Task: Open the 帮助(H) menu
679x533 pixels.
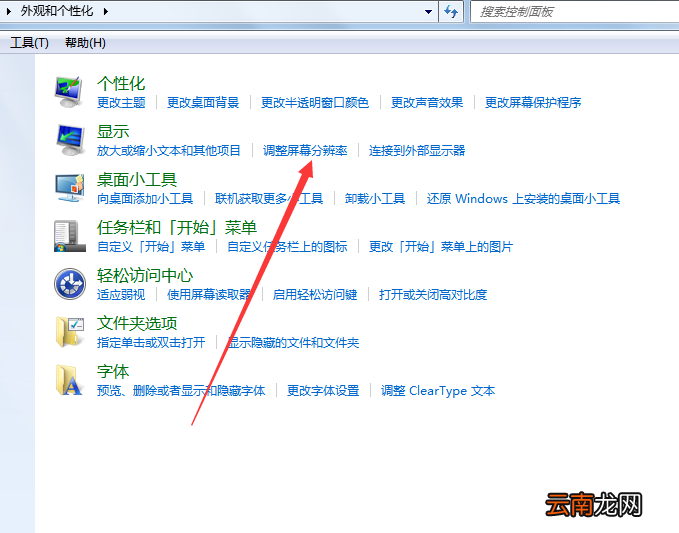Action: [x=85, y=43]
